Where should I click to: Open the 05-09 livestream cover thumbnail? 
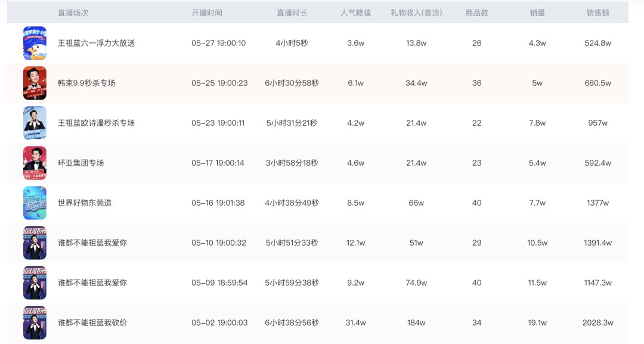coord(35,283)
